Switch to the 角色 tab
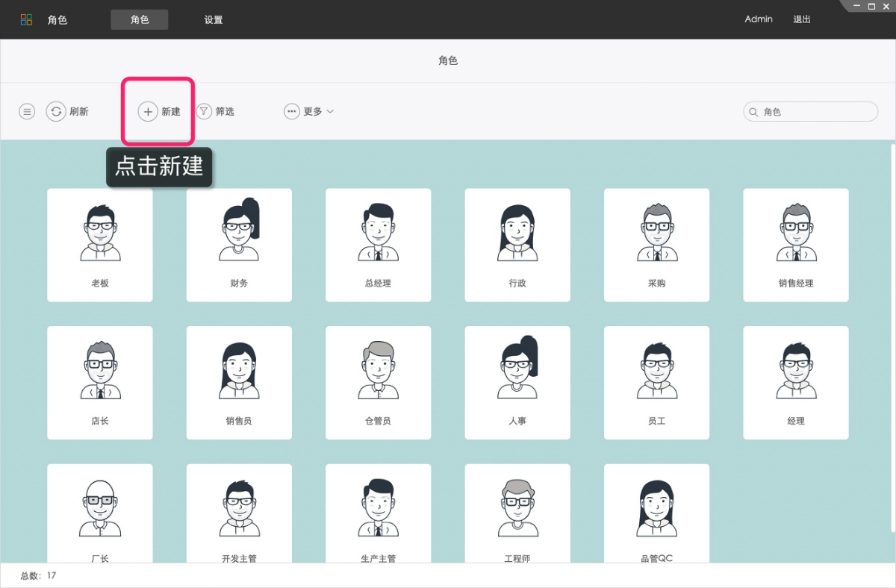This screenshot has height=588, width=896. pyautogui.click(x=140, y=19)
